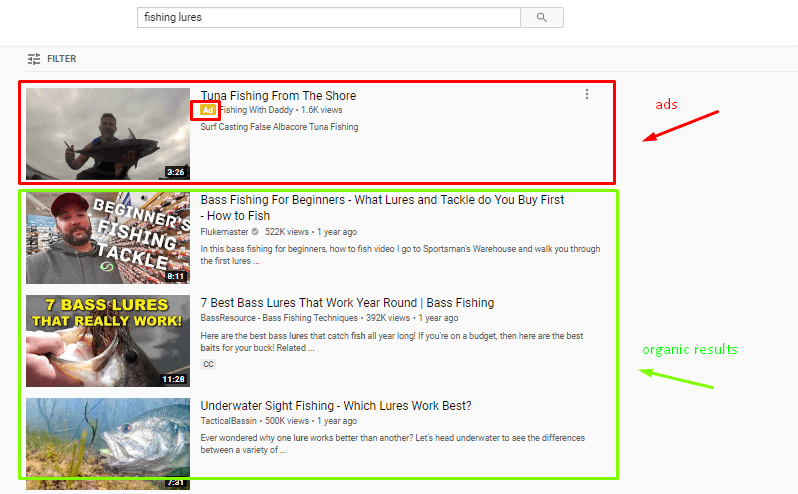Click the yellow Ad badge
The image size is (798, 494).
(x=207, y=110)
